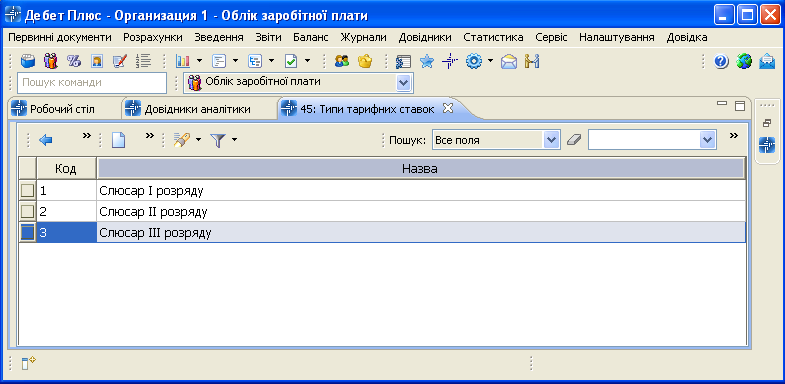The image size is (785, 384).
Task: Click the text report page toolbar icon
Action: click(219, 62)
